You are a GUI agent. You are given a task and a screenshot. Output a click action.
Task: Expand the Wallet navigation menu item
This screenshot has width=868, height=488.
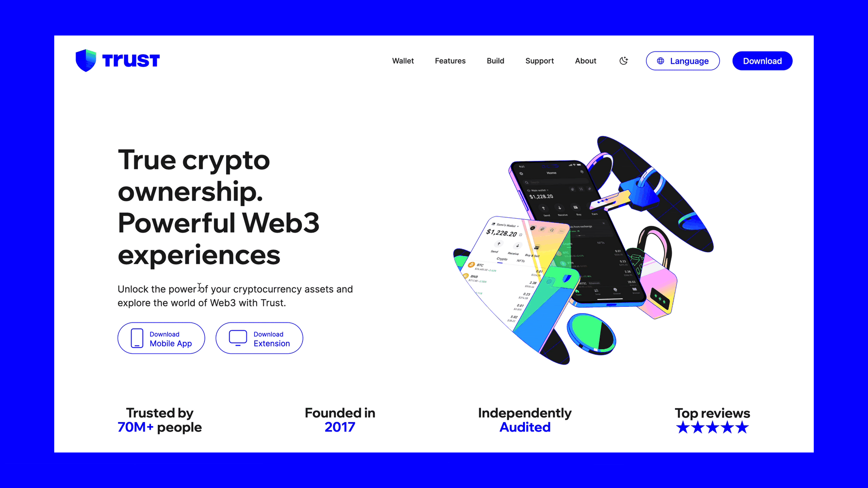coord(402,61)
